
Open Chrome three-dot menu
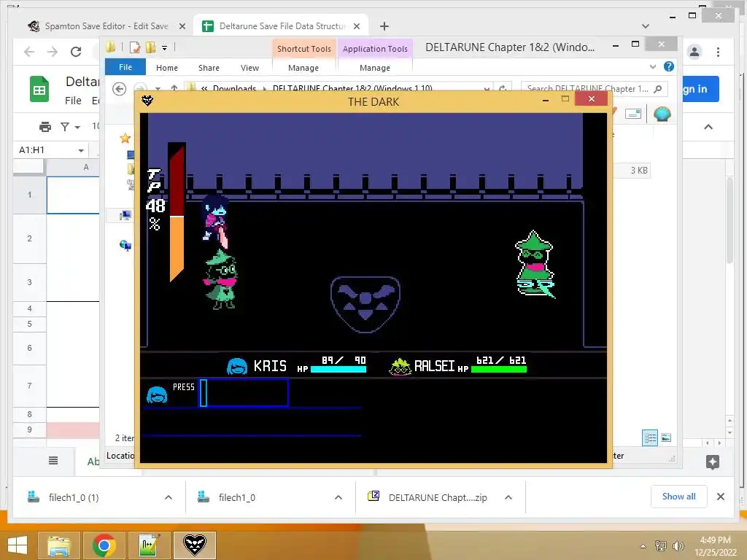coord(718,52)
